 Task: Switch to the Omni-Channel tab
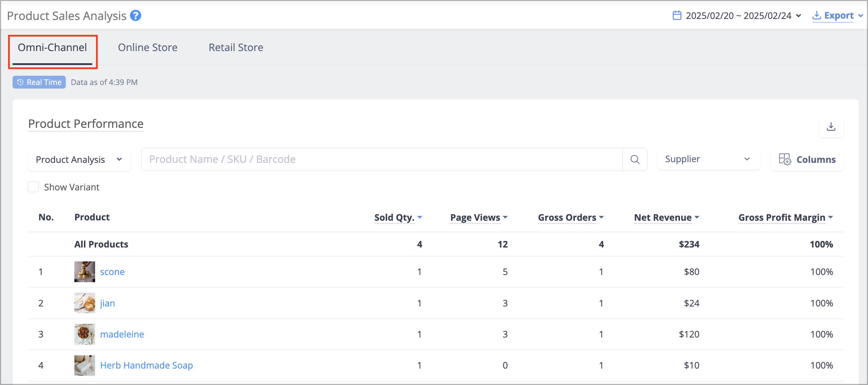[x=52, y=47]
